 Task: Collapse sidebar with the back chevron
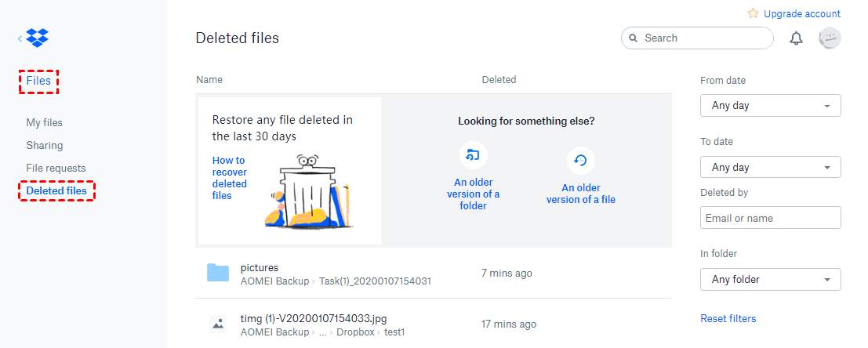pyautogui.click(x=20, y=38)
